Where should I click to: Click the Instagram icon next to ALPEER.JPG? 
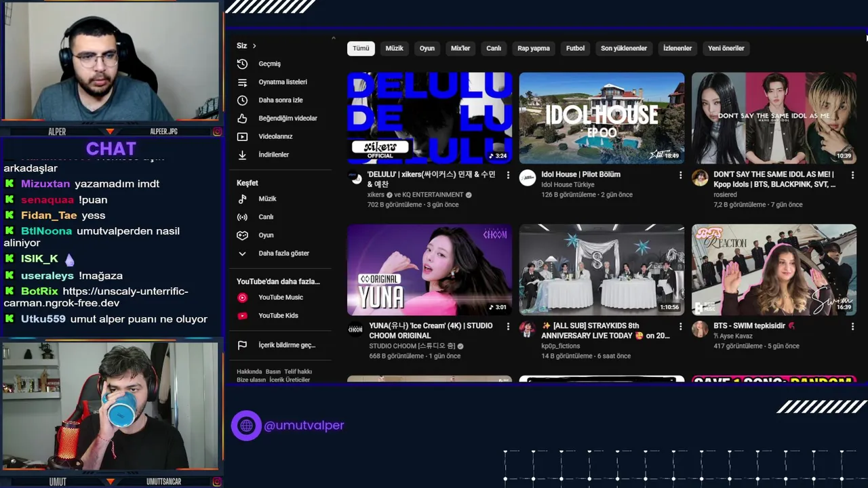217,131
